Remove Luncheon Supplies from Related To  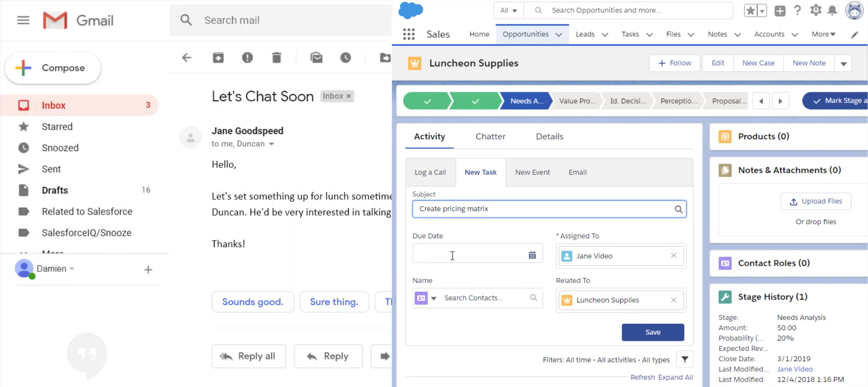point(674,300)
